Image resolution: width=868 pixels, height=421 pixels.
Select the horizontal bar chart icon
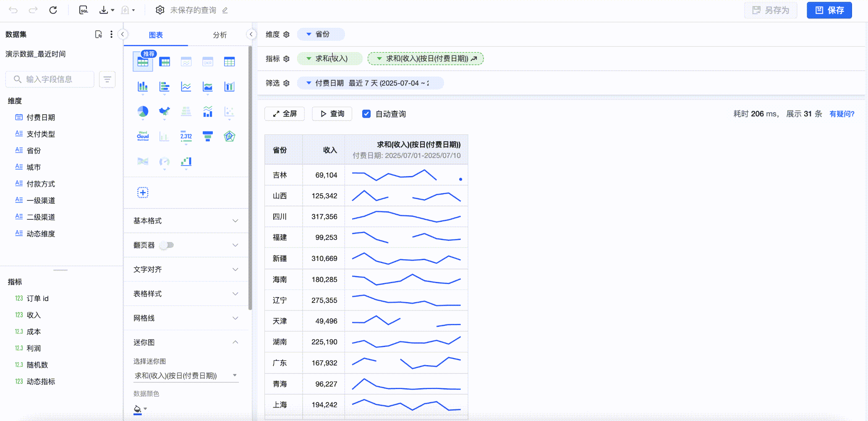(165, 87)
